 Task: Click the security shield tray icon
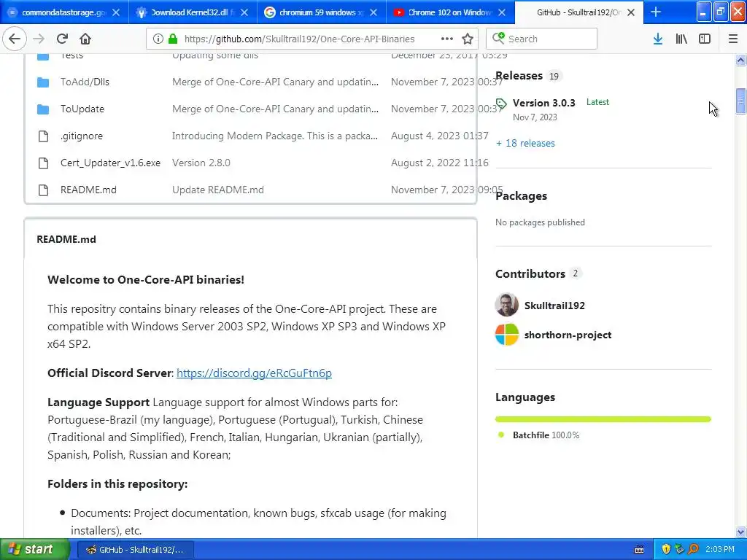coord(666,549)
